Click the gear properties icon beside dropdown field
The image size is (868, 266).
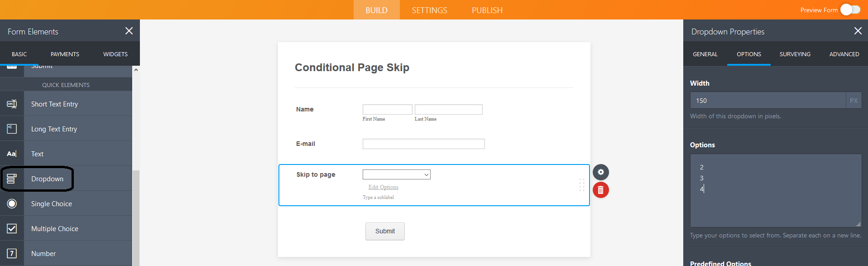pyautogui.click(x=600, y=172)
